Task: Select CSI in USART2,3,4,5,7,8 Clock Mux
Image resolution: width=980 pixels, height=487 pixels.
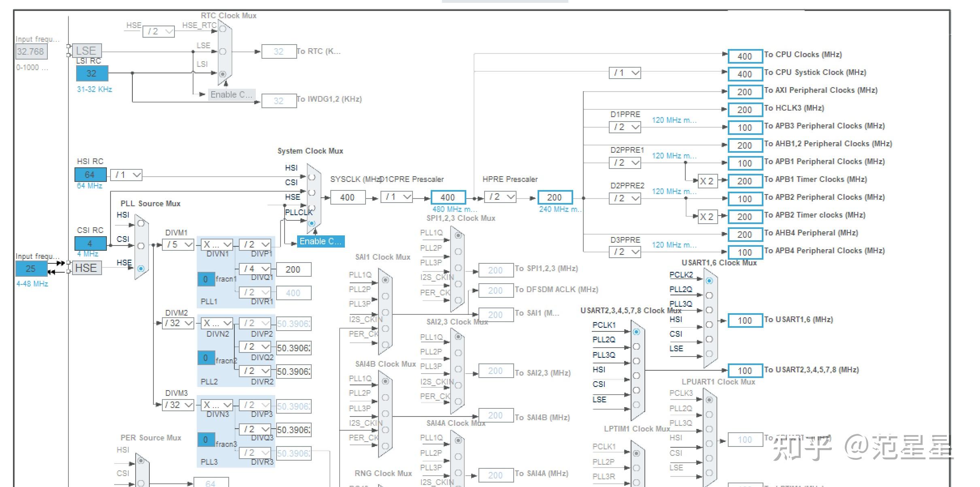Action: (636, 390)
